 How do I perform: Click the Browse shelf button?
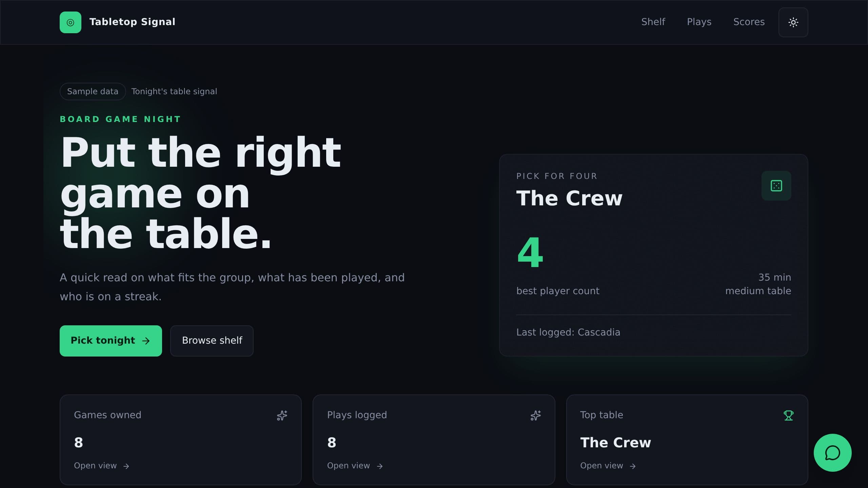tap(212, 341)
